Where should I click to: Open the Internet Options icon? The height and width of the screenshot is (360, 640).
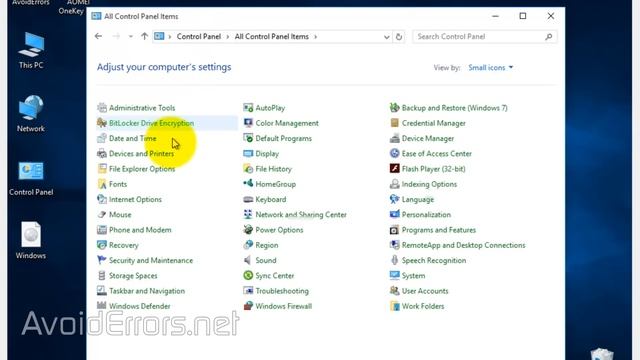click(102, 199)
